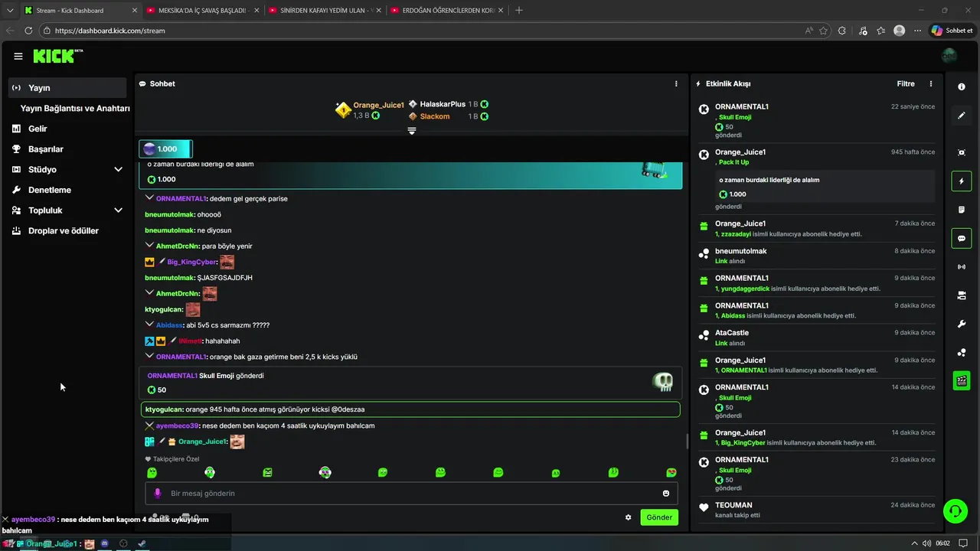Pick the second emote with headphones
The width and height of the screenshot is (980, 551).
(210, 473)
